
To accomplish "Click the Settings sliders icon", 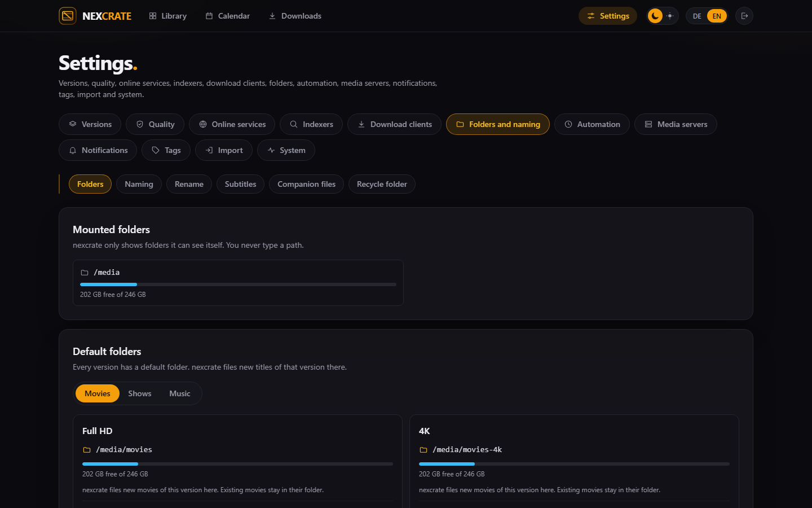I will click(x=591, y=16).
